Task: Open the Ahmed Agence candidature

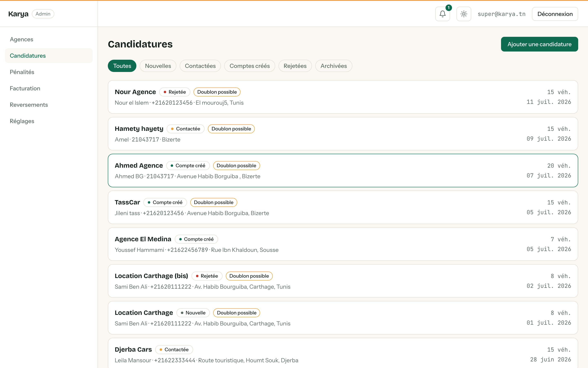Action: tap(343, 170)
